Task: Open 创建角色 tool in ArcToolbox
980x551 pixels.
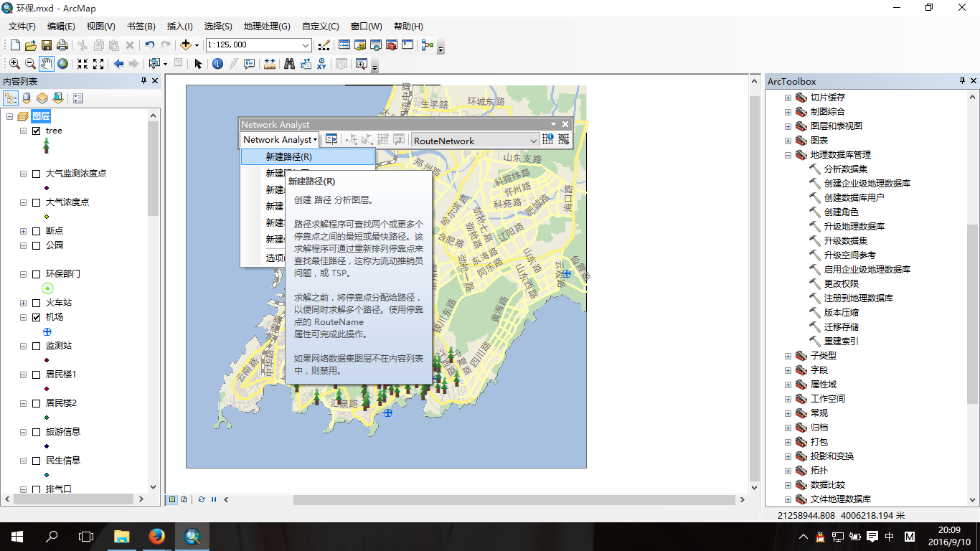Action: (x=841, y=212)
